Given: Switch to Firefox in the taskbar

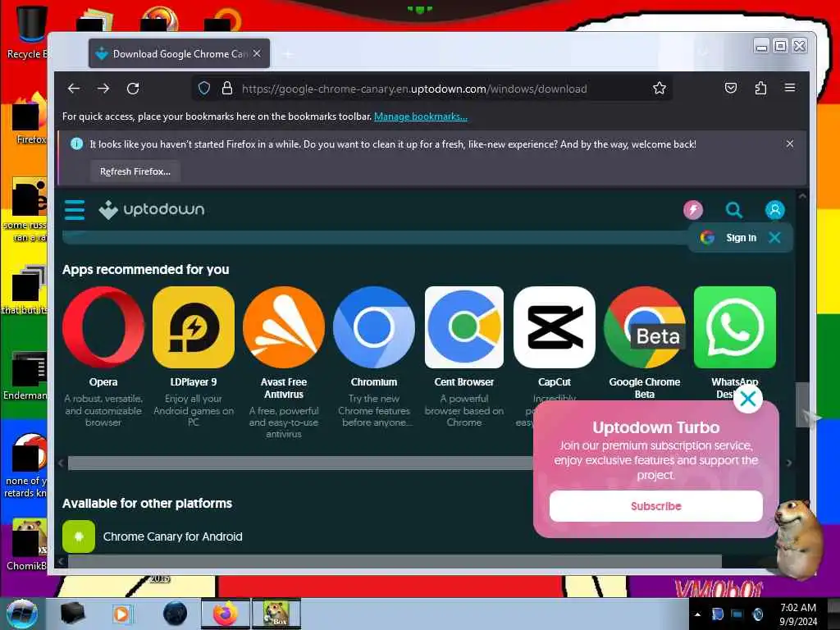Looking at the screenshot, I should 226,614.
